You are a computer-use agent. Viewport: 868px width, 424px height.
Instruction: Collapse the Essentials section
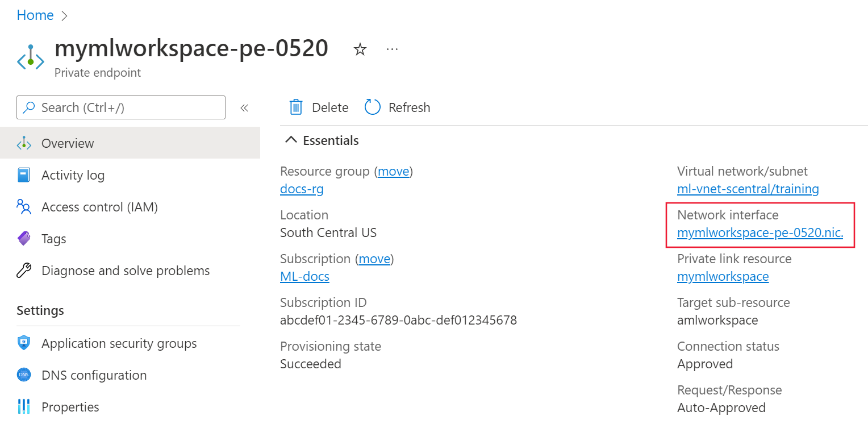pyautogui.click(x=291, y=140)
